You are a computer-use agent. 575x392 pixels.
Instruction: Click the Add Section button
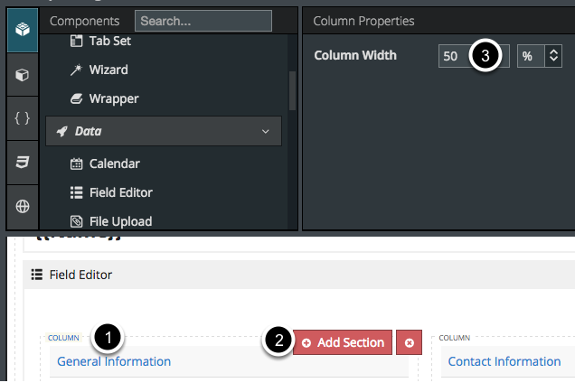coord(343,342)
